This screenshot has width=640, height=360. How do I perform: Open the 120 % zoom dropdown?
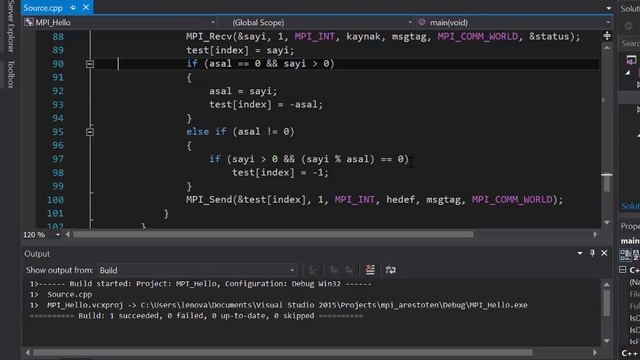(x=58, y=235)
